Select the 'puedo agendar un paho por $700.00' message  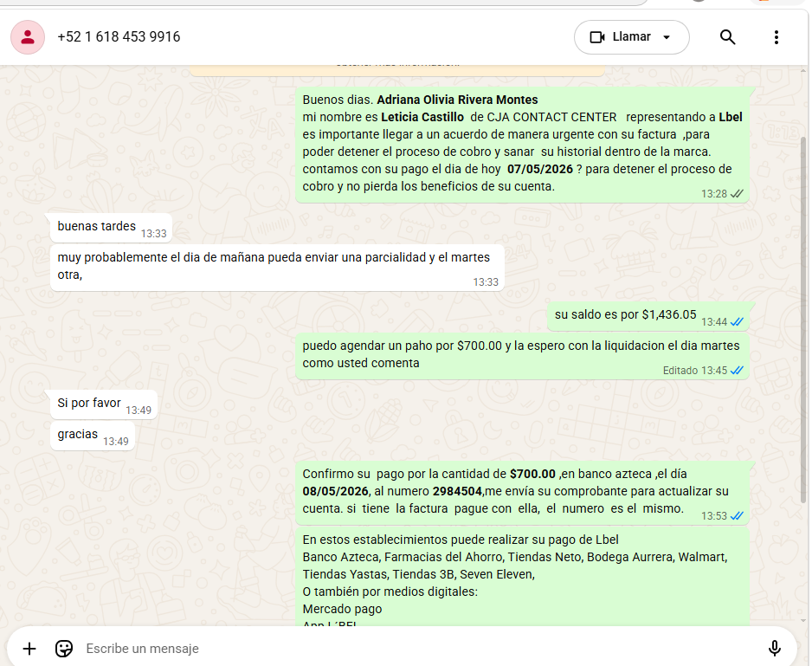pyautogui.click(x=522, y=356)
